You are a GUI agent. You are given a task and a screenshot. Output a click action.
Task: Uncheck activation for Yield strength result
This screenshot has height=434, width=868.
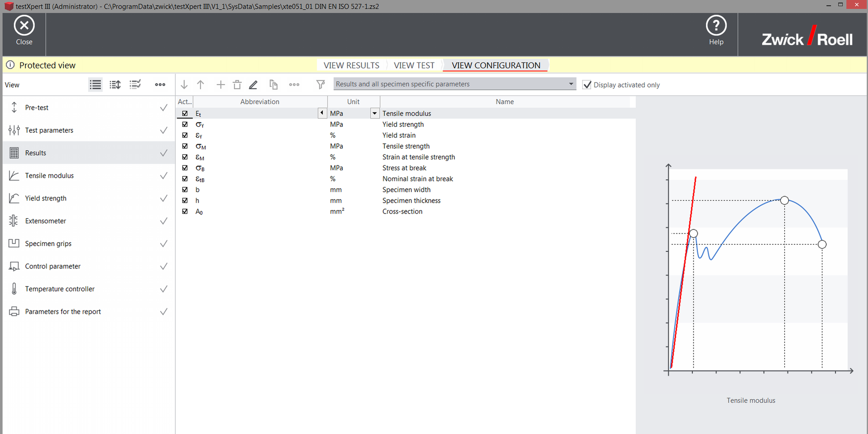point(184,124)
